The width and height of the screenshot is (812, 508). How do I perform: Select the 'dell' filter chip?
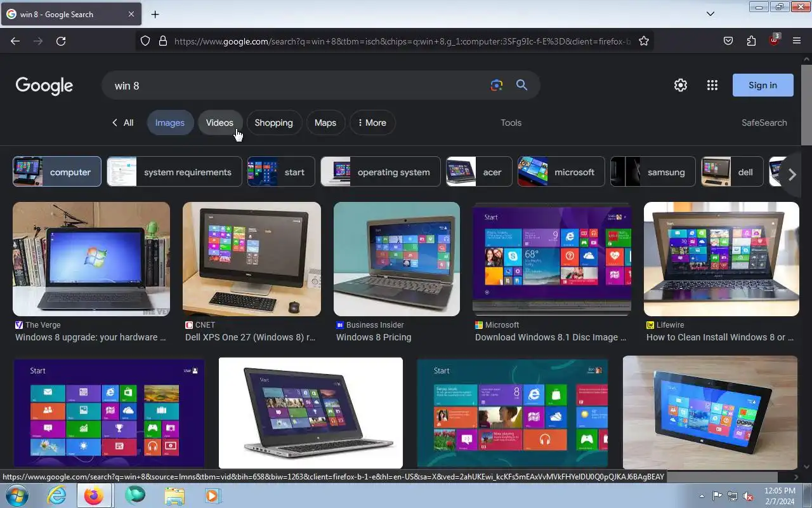coord(732,171)
